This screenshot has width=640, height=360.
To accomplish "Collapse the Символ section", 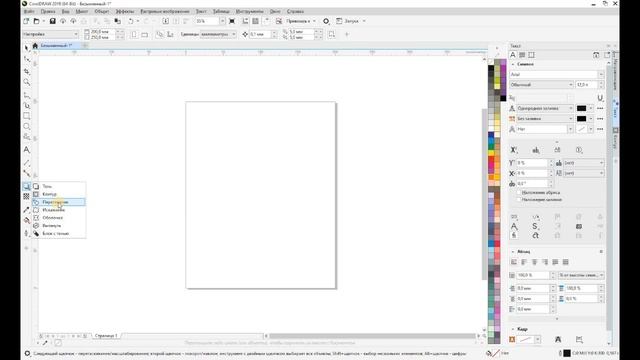I will click(513, 64).
